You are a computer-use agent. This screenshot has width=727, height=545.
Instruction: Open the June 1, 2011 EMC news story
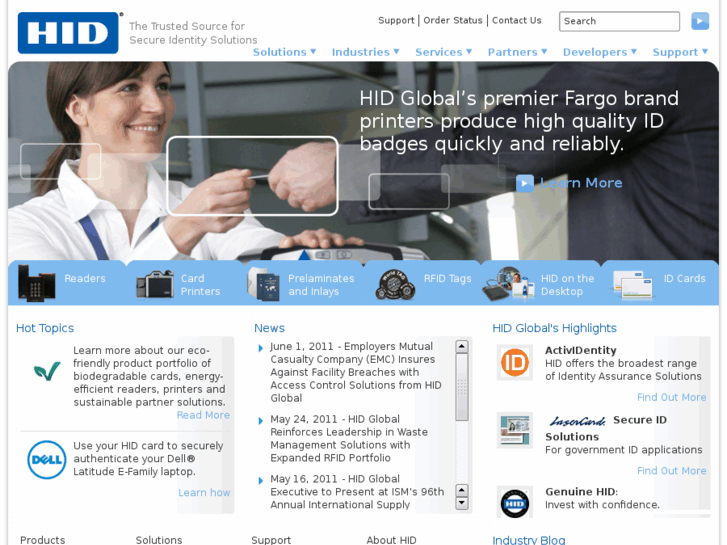[356, 372]
